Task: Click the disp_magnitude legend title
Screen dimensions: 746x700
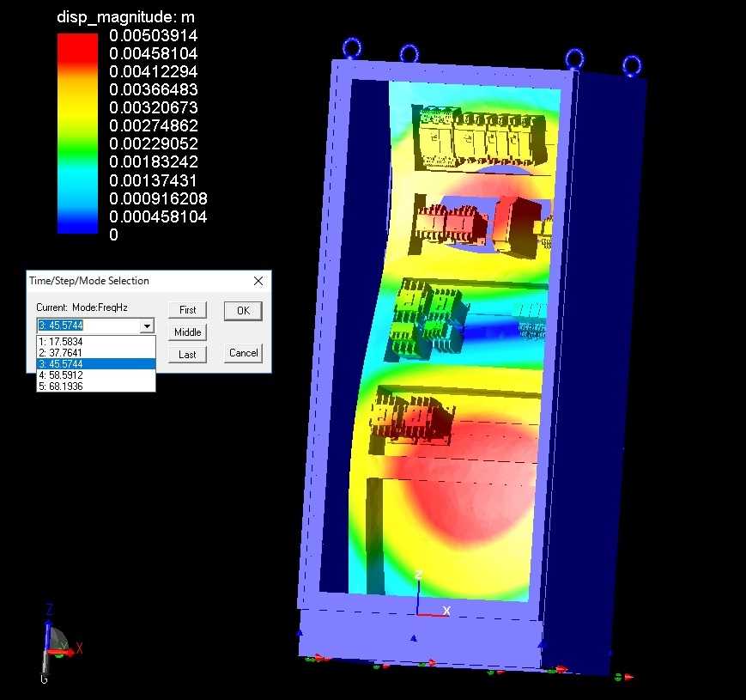Action: (x=125, y=17)
